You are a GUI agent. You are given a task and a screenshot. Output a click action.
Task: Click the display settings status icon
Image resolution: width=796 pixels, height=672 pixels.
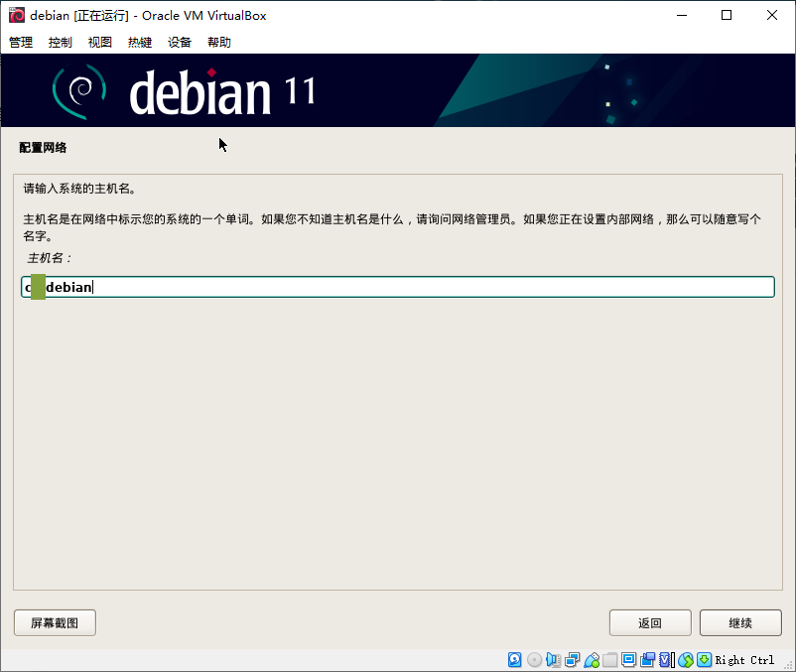pos(629,660)
